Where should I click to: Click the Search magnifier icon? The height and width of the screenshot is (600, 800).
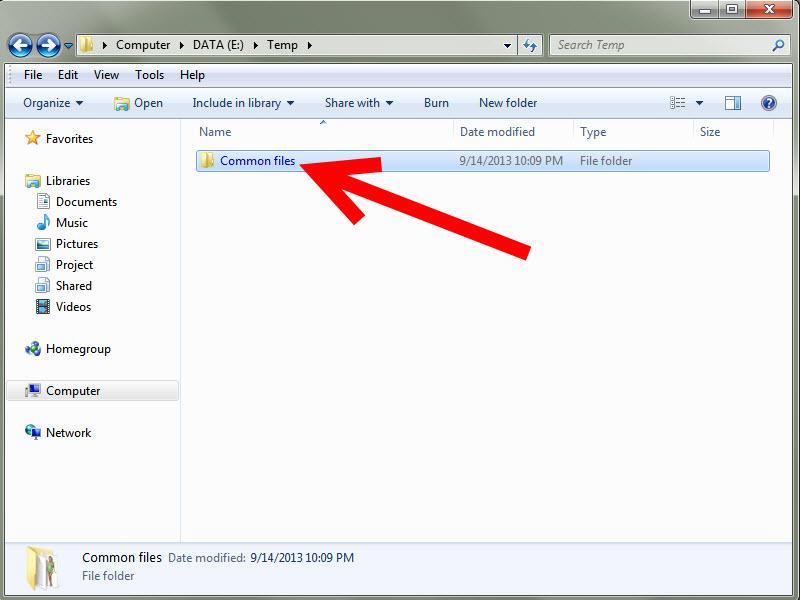(778, 45)
